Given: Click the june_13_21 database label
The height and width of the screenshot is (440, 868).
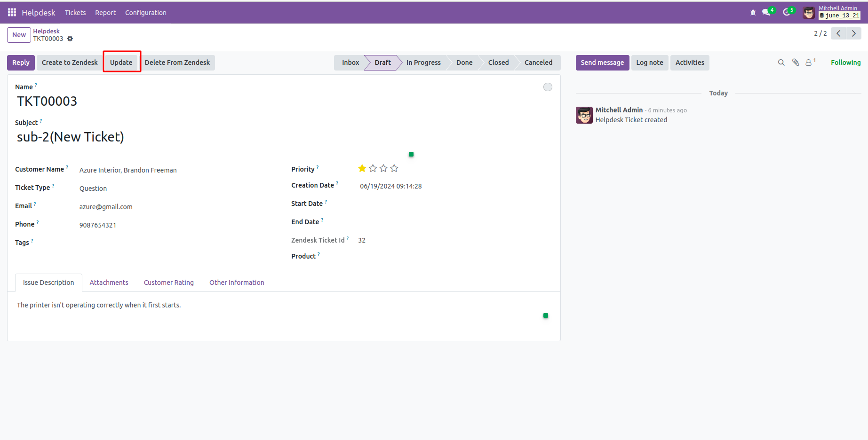Looking at the screenshot, I should [x=840, y=16].
